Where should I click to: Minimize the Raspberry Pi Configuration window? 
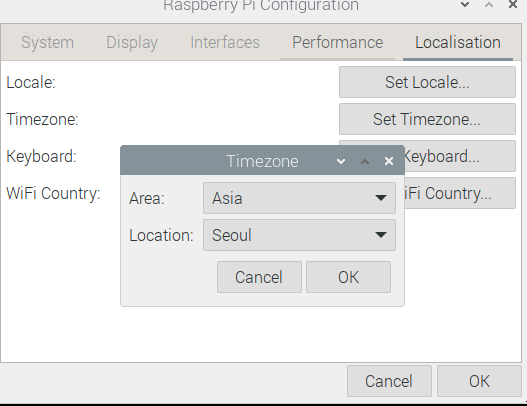coord(465,4)
